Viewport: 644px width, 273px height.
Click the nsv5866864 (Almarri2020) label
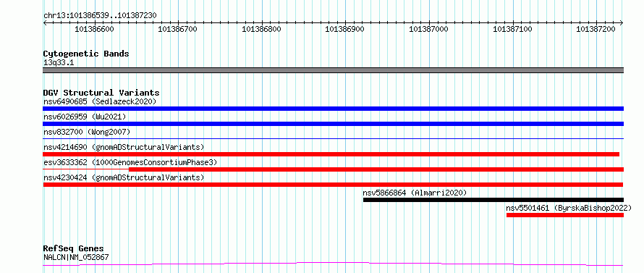415,193
